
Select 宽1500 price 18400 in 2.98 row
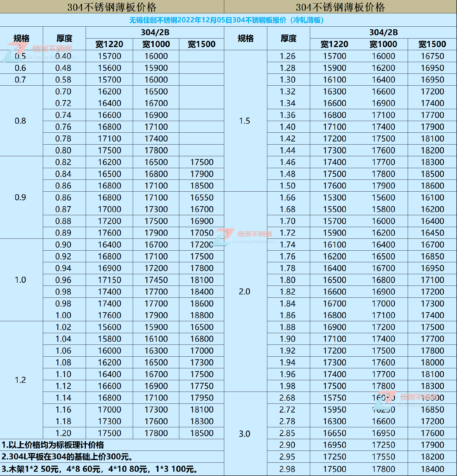pos(433,469)
